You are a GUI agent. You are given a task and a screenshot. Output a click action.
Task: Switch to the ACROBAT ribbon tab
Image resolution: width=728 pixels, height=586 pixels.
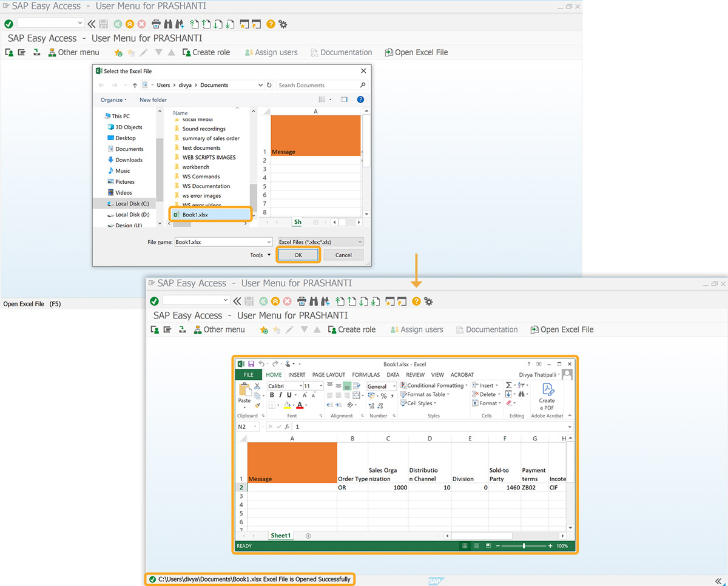click(462, 374)
